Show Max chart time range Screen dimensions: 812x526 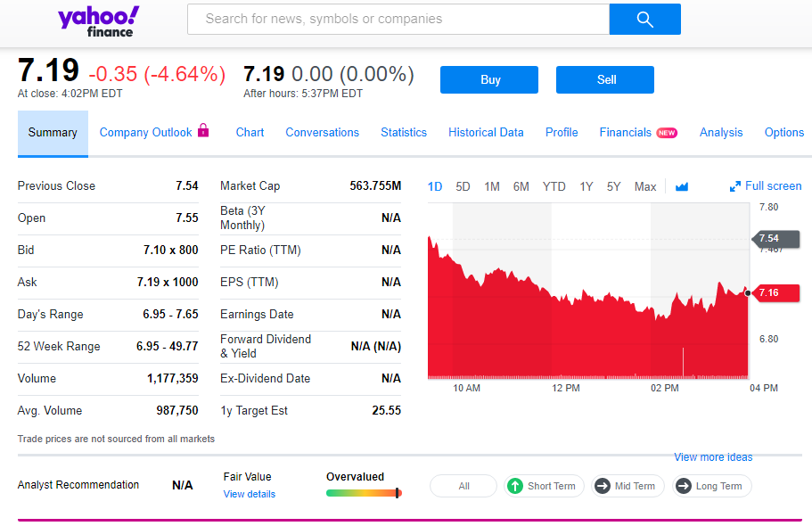tap(644, 186)
